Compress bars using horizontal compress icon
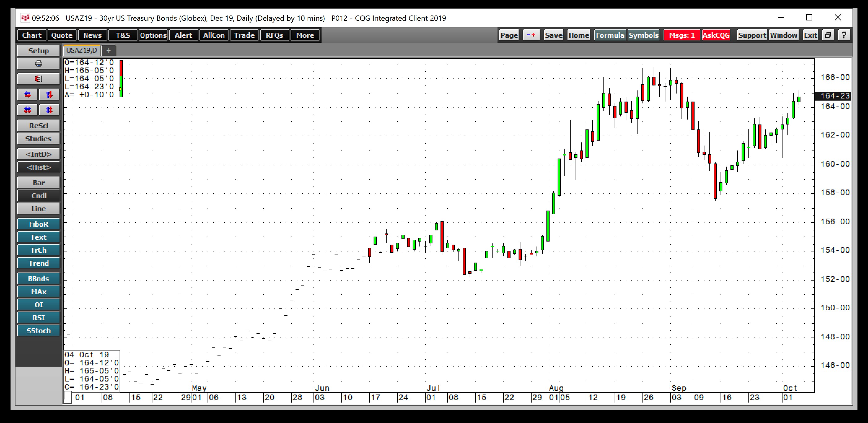Image resolution: width=868 pixels, height=423 pixels. point(27,110)
